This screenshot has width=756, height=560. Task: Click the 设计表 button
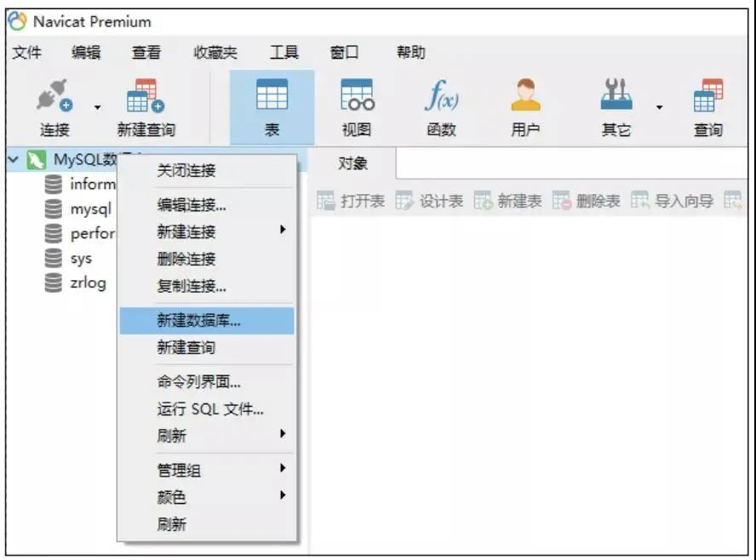(429, 201)
